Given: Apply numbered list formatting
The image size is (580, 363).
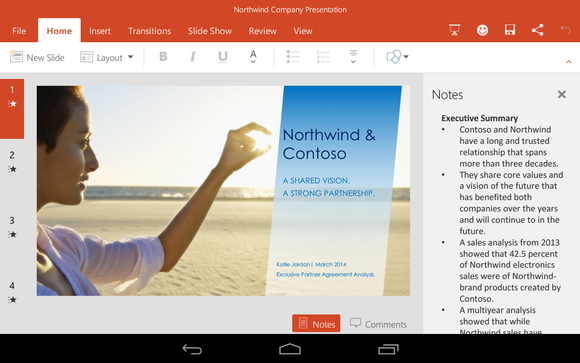Looking at the screenshot, I should [x=323, y=57].
